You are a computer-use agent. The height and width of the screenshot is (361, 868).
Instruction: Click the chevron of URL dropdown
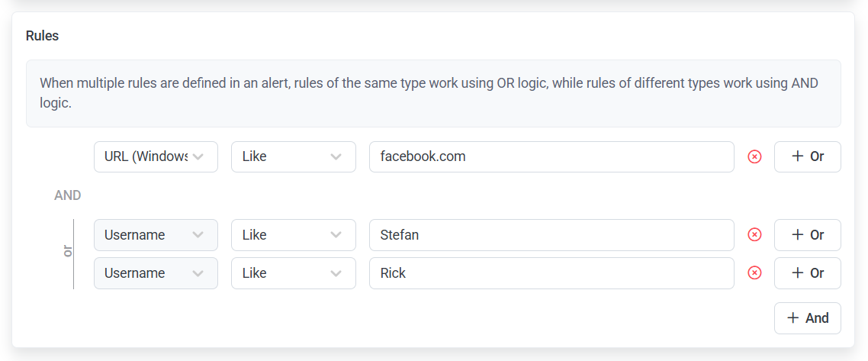click(198, 156)
